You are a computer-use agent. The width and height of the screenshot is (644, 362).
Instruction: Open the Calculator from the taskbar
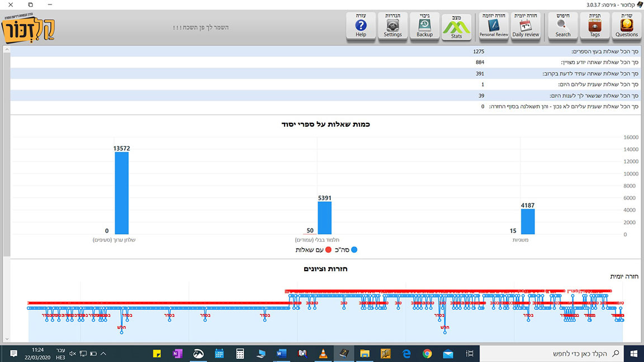pos(240,354)
